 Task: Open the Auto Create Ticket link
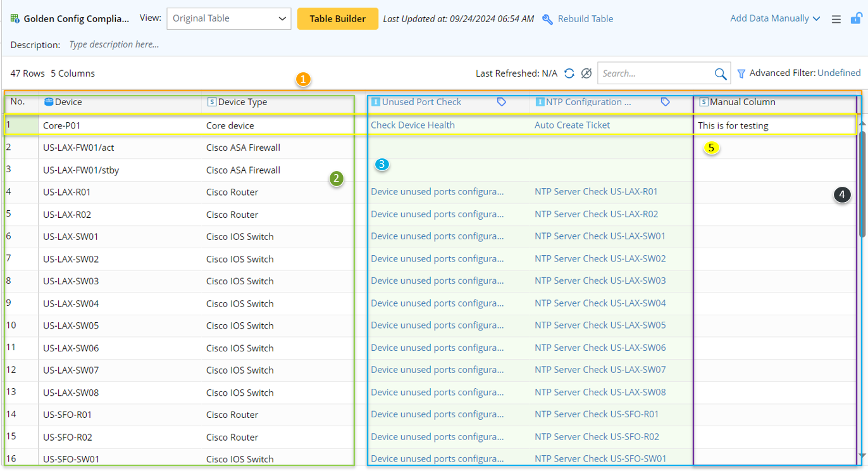tap(572, 125)
